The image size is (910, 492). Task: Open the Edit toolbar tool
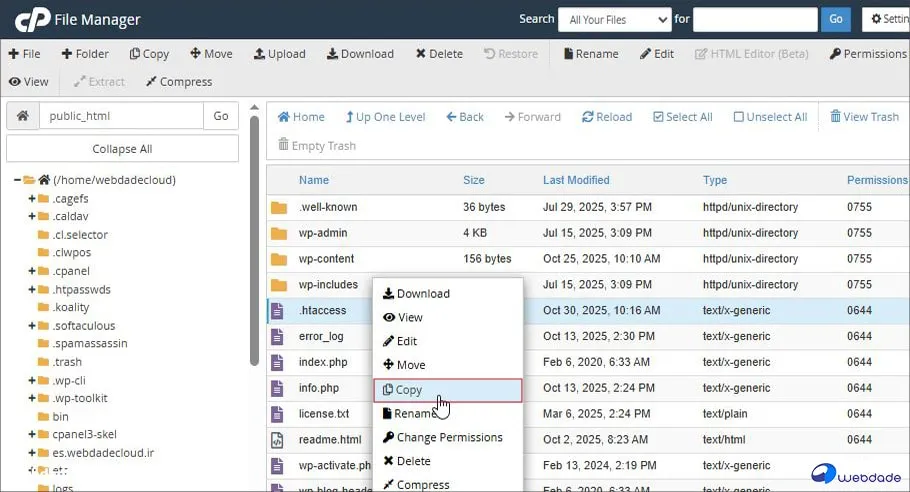656,54
